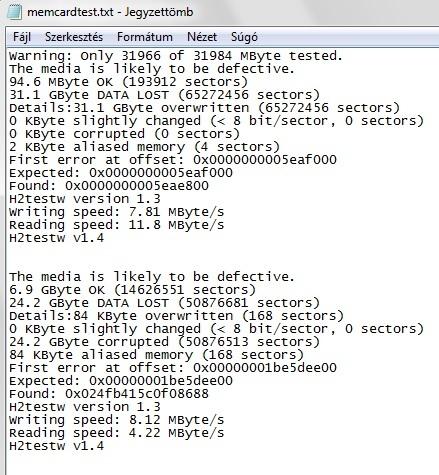Click the Reading speed: 4.22 MByte/s line

(116, 433)
